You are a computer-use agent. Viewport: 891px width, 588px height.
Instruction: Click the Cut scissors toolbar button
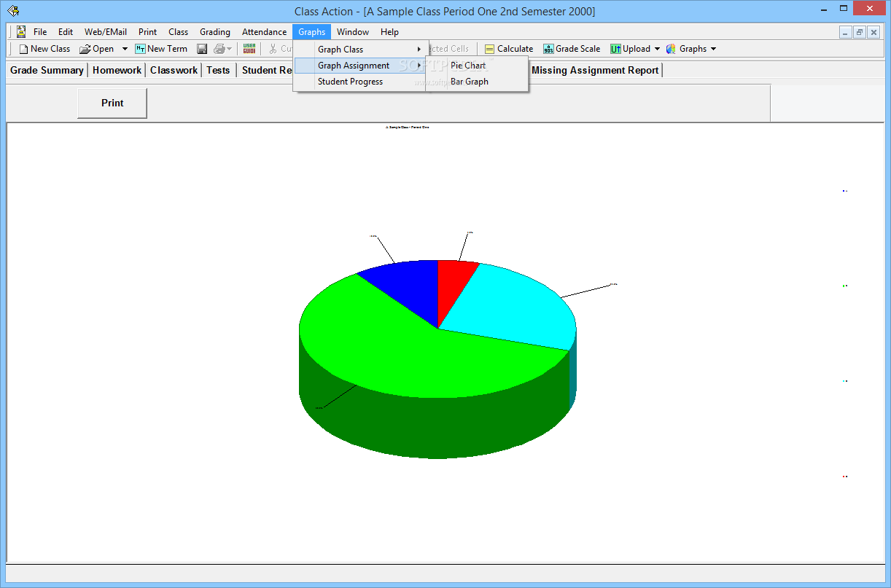click(279, 49)
